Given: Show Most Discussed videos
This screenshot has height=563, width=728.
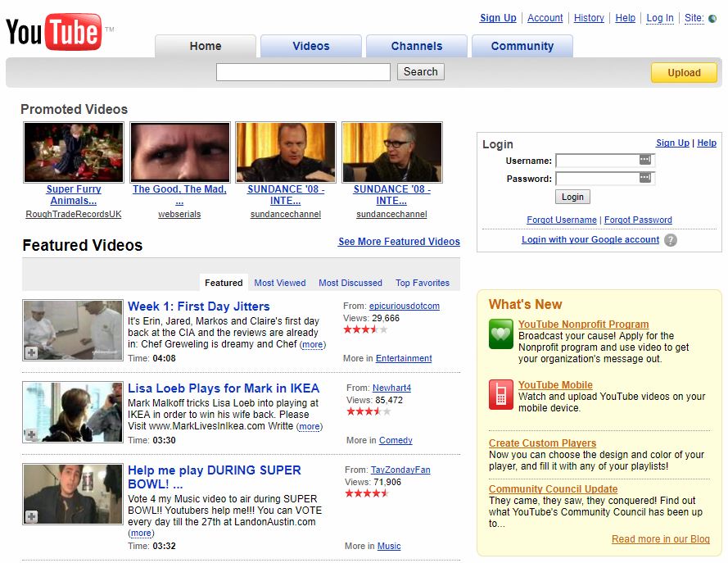Looking at the screenshot, I should (350, 283).
